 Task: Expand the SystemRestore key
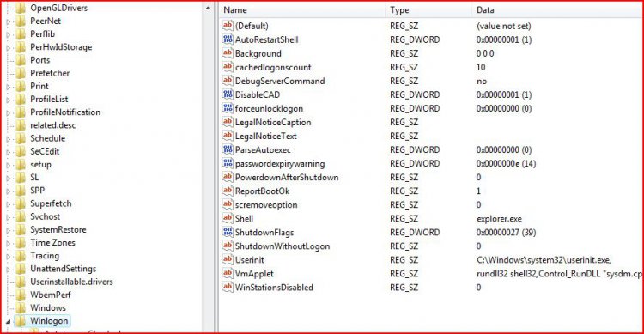[x=9, y=230]
